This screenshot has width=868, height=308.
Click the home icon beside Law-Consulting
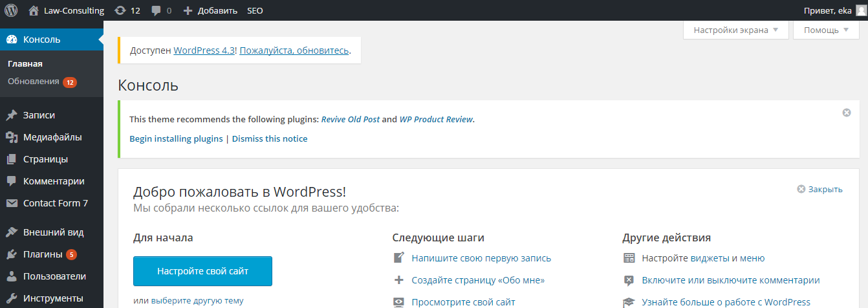34,10
